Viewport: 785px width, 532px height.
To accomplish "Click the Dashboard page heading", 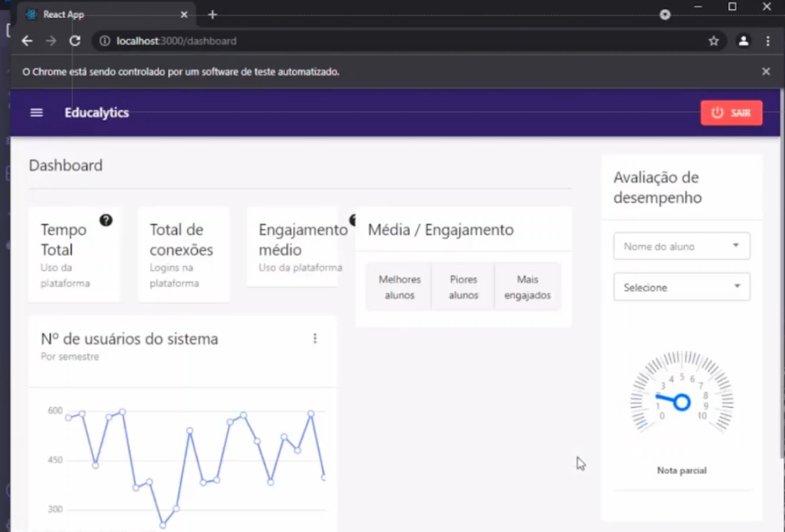I will pos(65,165).
